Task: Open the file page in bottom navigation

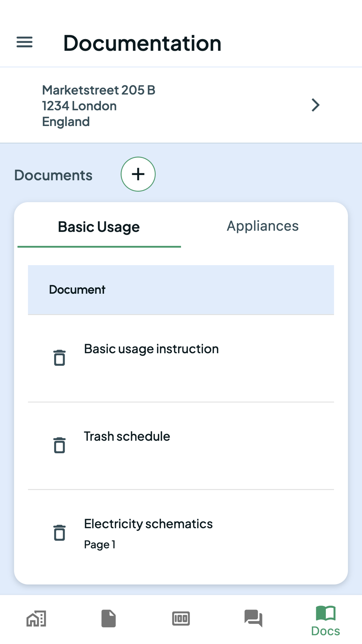Action: click(x=109, y=618)
